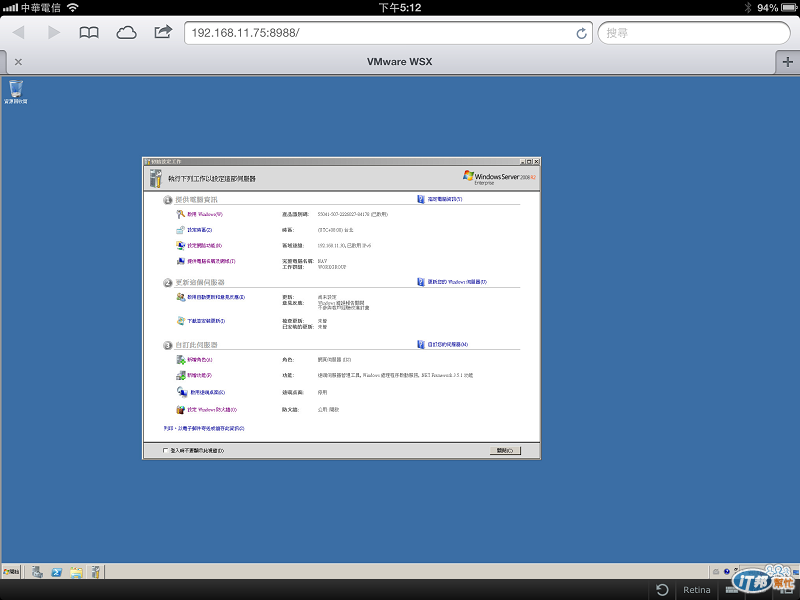Click the Configure networking monitor icon
Image resolution: width=800 pixels, height=600 pixels.
click(180, 246)
